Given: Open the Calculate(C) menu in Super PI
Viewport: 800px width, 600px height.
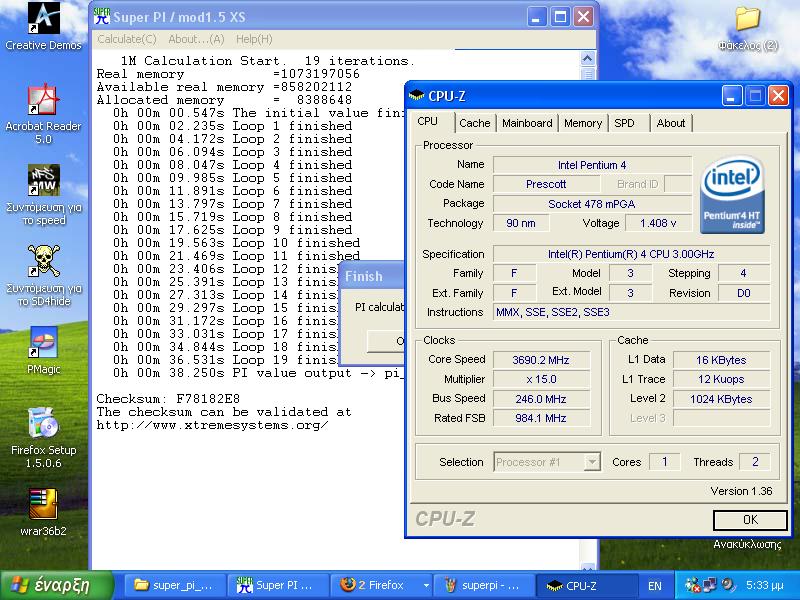Looking at the screenshot, I should pos(127,39).
